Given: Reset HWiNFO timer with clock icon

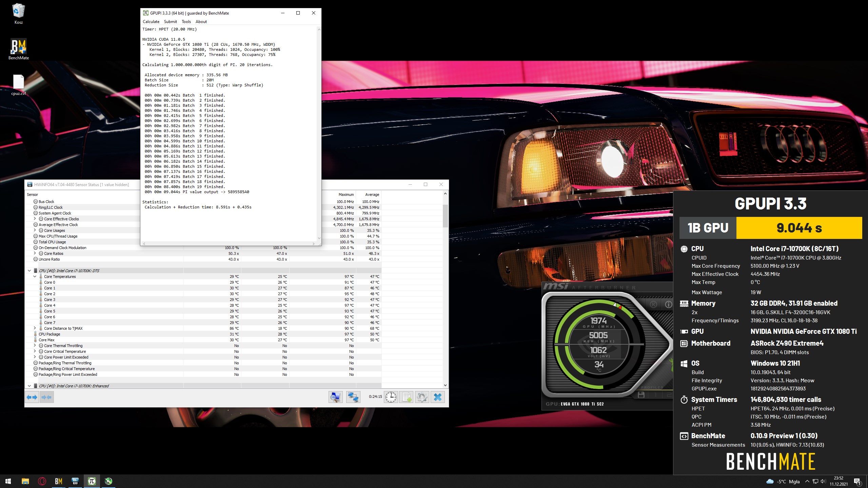Looking at the screenshot, I should [x=391, y=397].
